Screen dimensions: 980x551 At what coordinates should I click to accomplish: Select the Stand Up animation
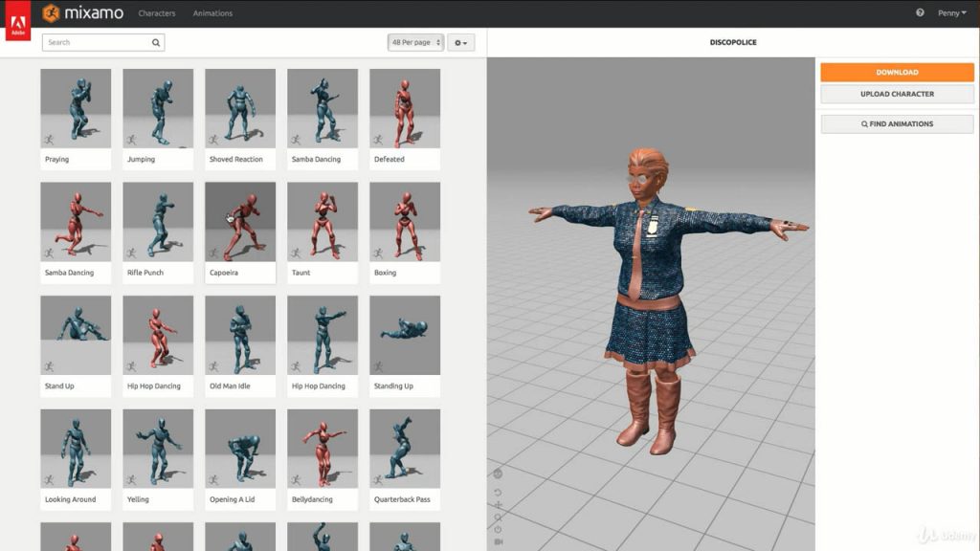[x=76, y=346]
